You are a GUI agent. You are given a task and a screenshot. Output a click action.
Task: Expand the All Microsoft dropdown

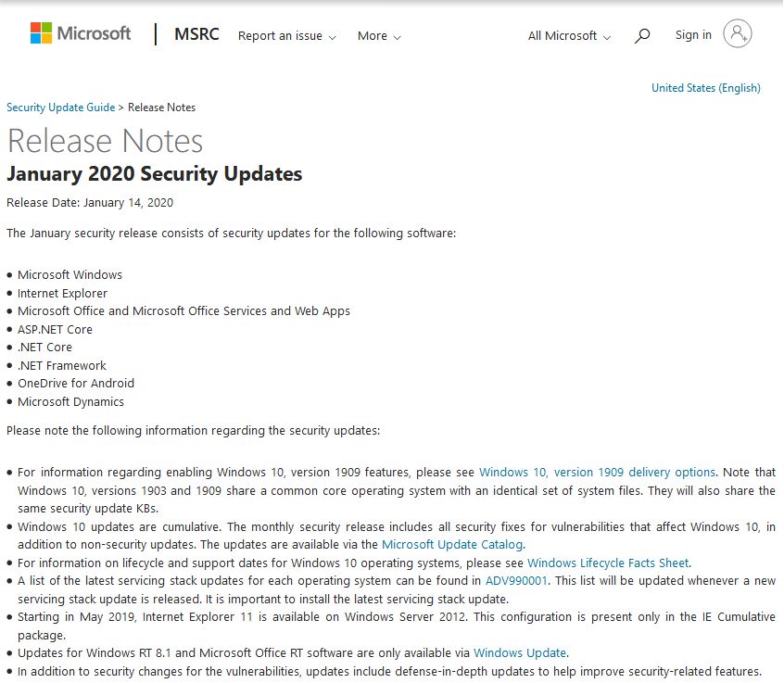(x=568, y=35)
